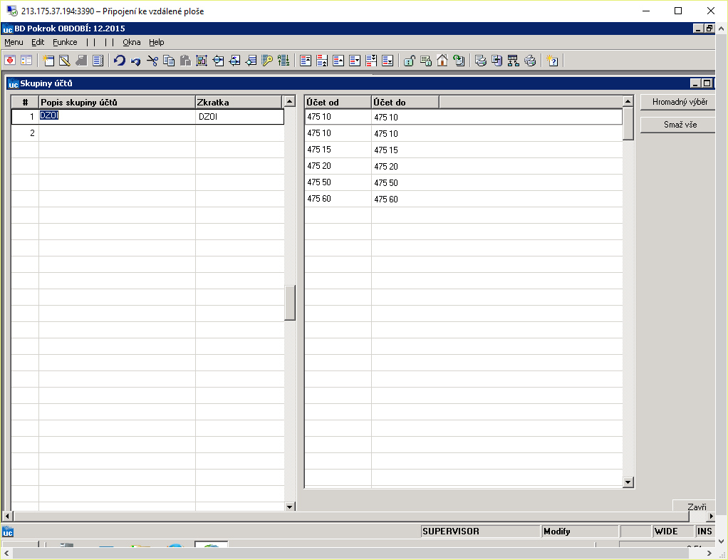Click the Účet do column header
The image size is (728, 560).
[405, 102]
